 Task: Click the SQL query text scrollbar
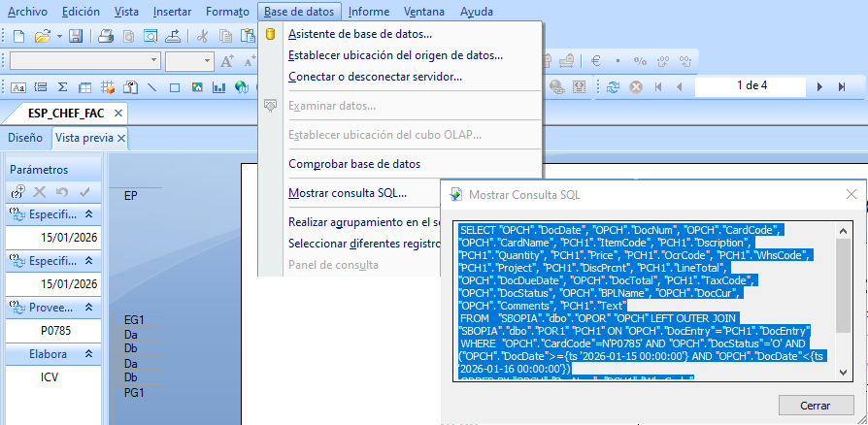pyautogui.click(x=843, y=281)
